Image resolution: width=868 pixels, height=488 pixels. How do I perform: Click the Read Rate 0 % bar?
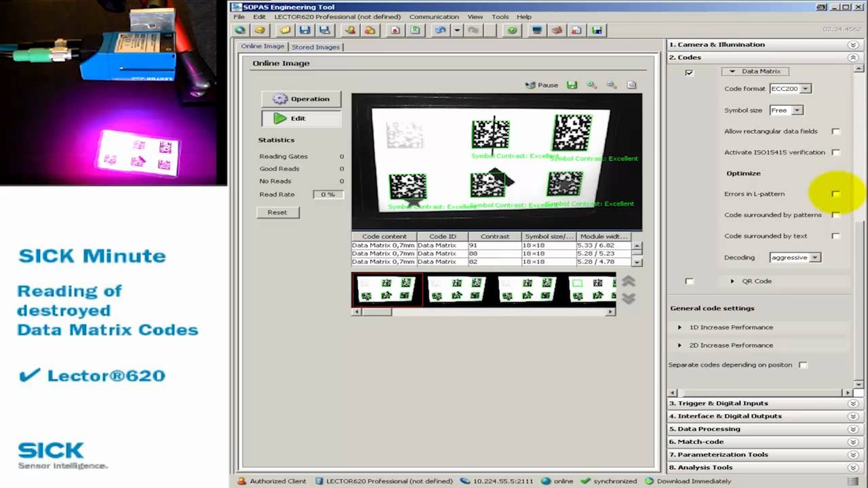(x=328, y=195)
